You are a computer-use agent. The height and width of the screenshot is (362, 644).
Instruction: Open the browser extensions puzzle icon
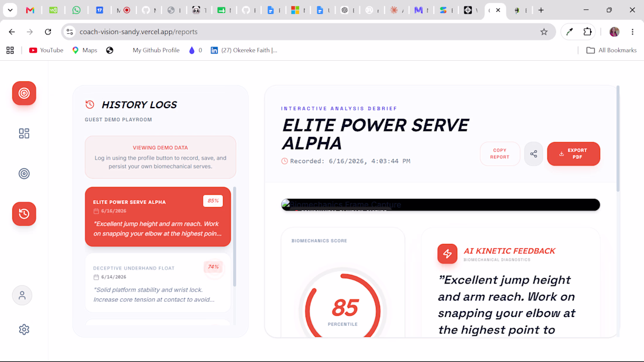coord(587,32)
